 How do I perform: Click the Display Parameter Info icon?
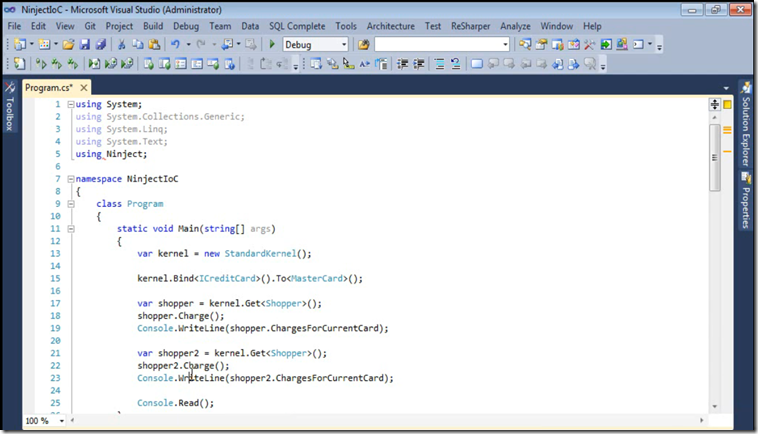pos(332,64)
